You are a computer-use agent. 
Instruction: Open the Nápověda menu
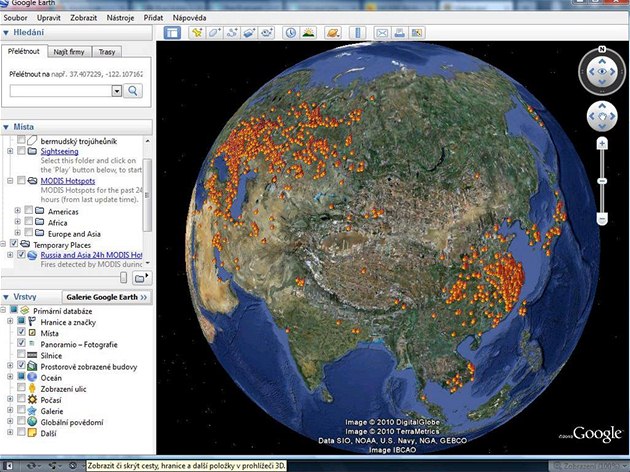(x=189, y=18)
